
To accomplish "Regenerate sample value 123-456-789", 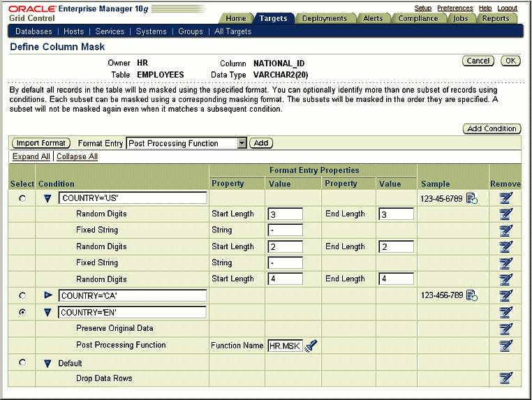I will coord(472,295).
